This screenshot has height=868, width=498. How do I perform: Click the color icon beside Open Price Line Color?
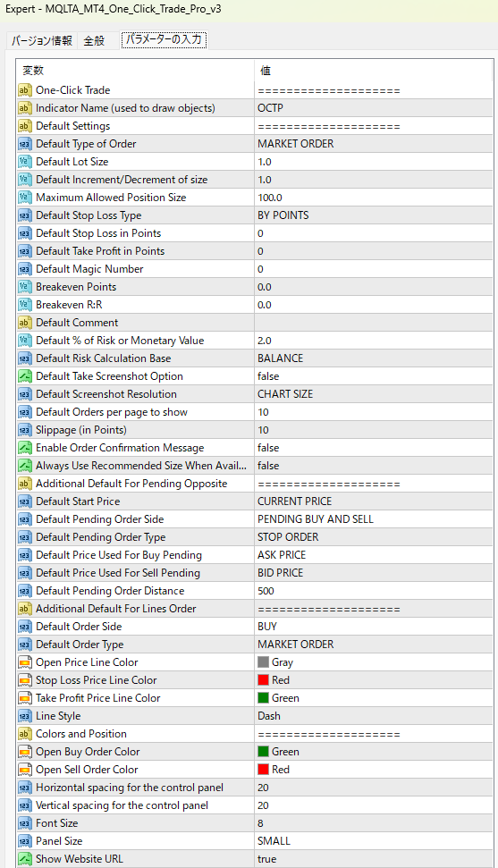(x=24, y=662)
